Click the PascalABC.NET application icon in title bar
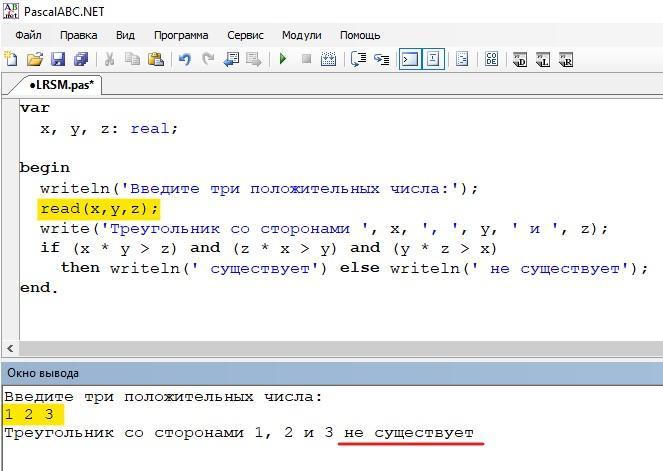 [x=11, y=11]
